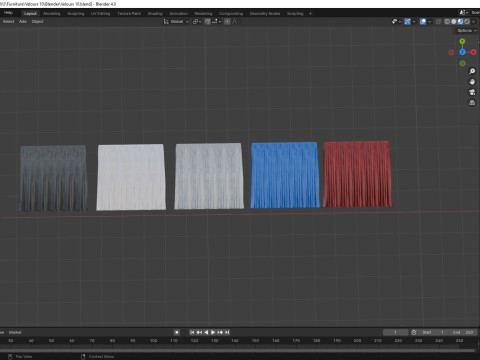The image size is (480, 360).
Task: Toggle the preview range clock icon
Action: coord(414,332)
